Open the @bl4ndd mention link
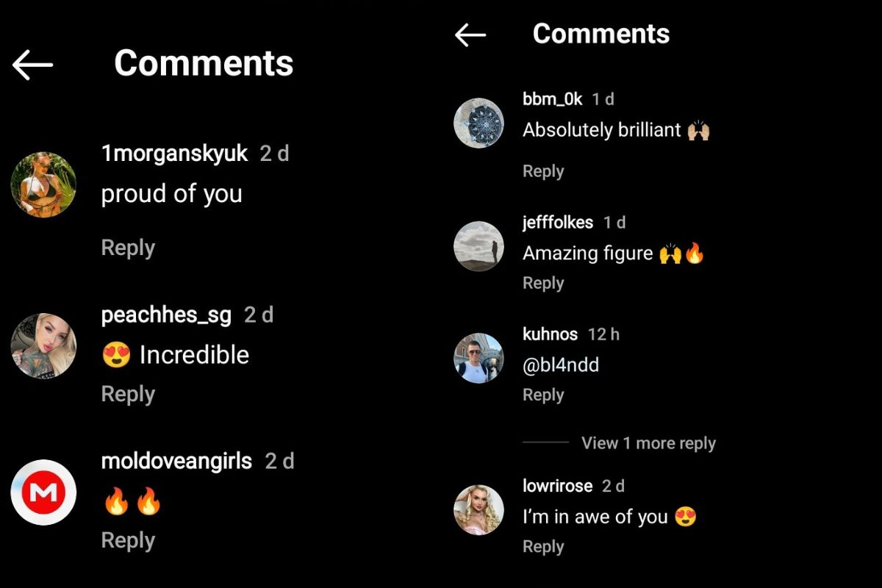Screen dimensions: 882x588 561,365
